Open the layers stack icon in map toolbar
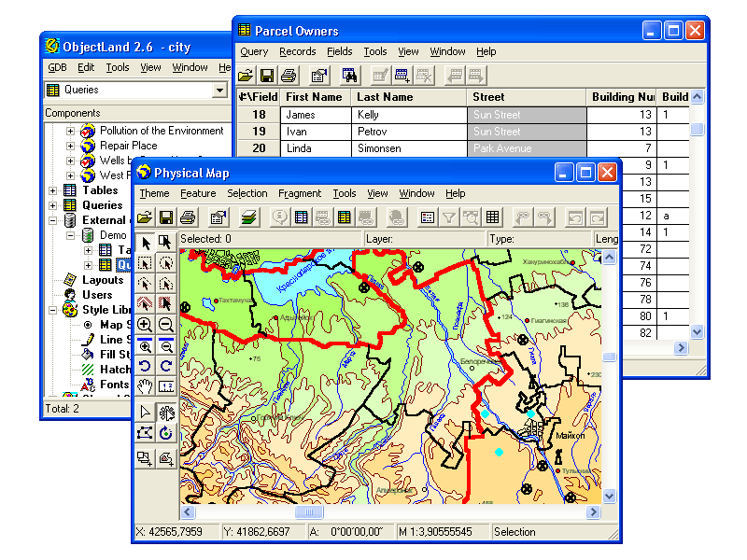The width and height of the screenshot is (747, 560). click(x=248, y=217)
